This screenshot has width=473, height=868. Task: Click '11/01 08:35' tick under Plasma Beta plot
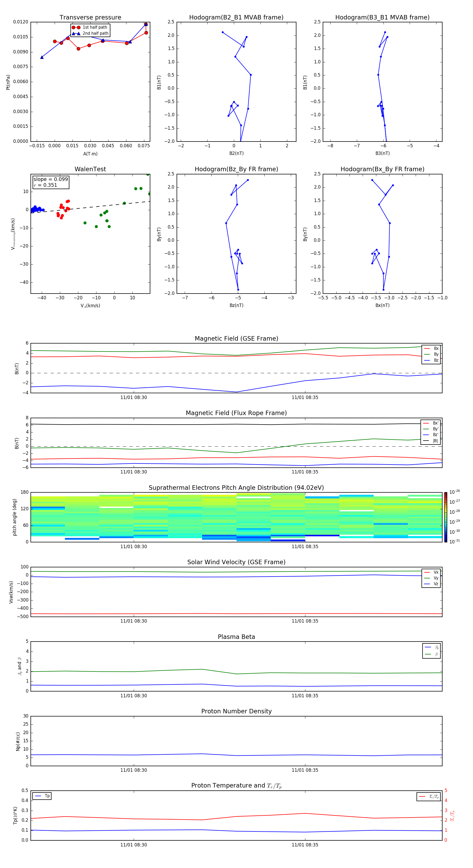click(x=305, y=696)
